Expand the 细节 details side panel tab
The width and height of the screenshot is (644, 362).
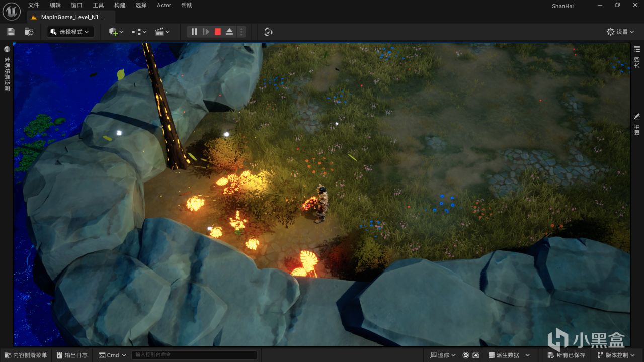coord(637,124)
